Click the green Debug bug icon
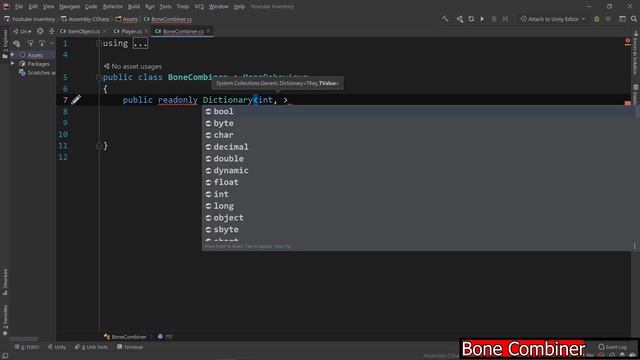The image size is (640, 360). [x=597, y=19]
